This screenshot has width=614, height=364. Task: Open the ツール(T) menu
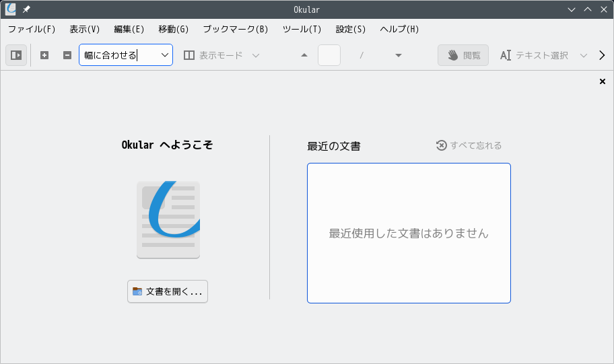[x=302, y=30]
